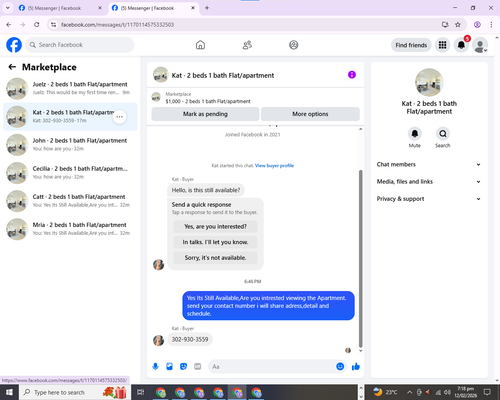Reload the page with the refresh icon
Image resolution: width=500 pixels, height=400 pixels.
(37, 25)
